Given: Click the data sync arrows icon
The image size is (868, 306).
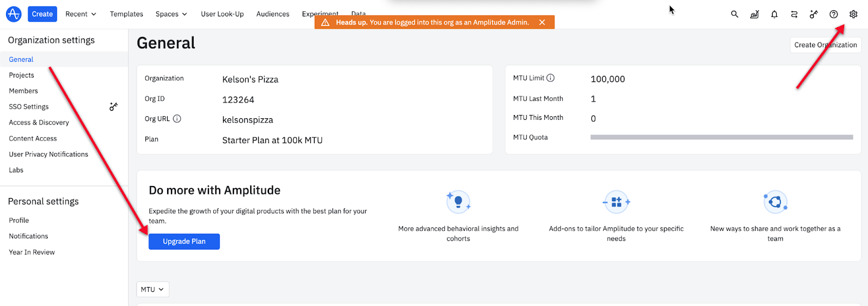Looking at the screenshot, I should [794, 14].
